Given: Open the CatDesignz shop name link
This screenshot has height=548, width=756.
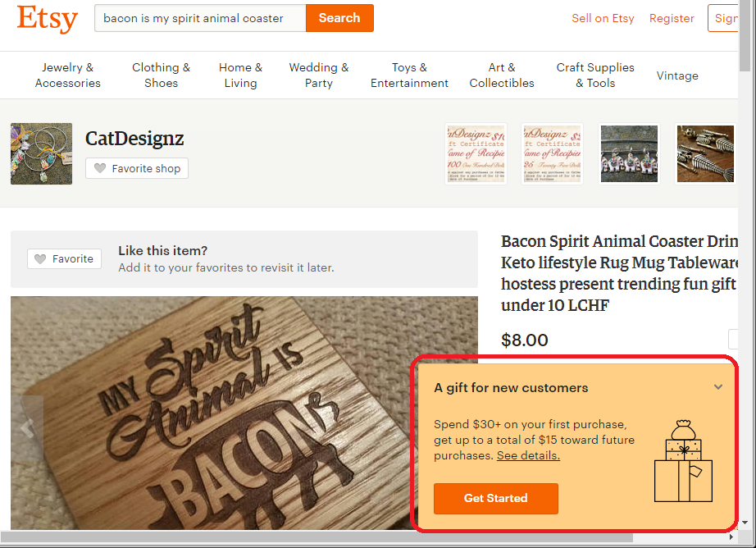Looking at the screenshot, I should click(x=134, y=139).
